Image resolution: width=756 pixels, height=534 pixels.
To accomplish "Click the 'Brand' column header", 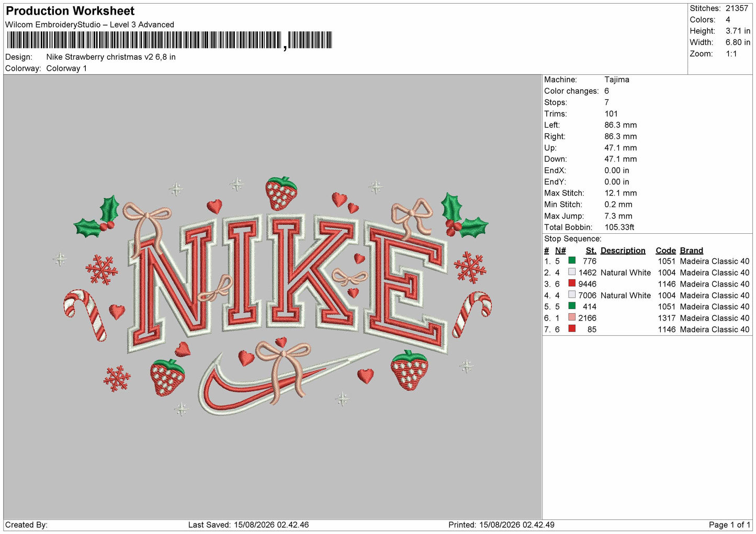I will [692, 251].
